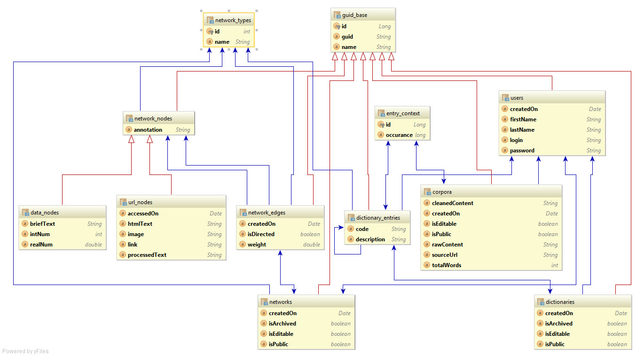
Task: Click the attribute icon next to users password
Action: 505,151
